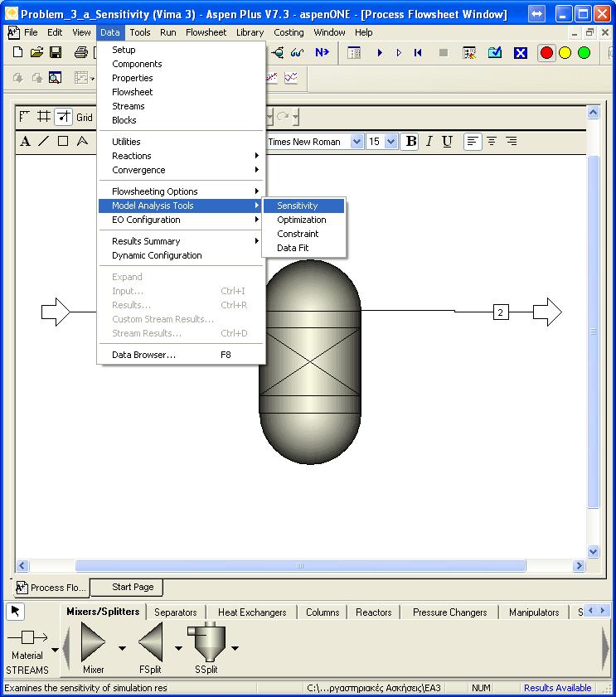
Task: Click the green status indicator circle
Action: [x=584, y=53]
